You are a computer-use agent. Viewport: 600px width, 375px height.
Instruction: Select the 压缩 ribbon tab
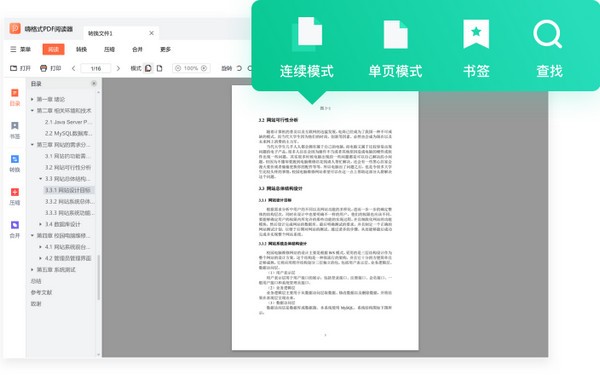tap(109, 49)
